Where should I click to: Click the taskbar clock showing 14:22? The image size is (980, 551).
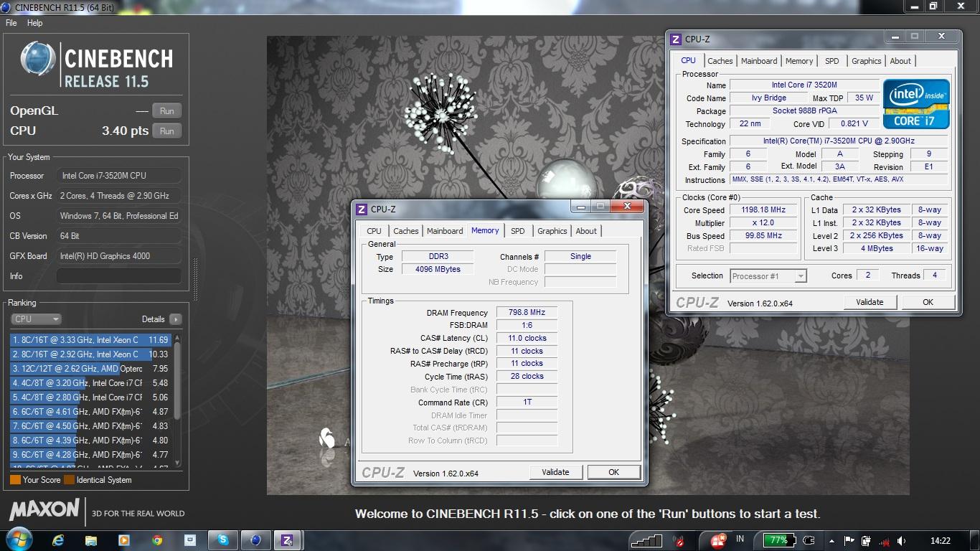click(940, 541)
